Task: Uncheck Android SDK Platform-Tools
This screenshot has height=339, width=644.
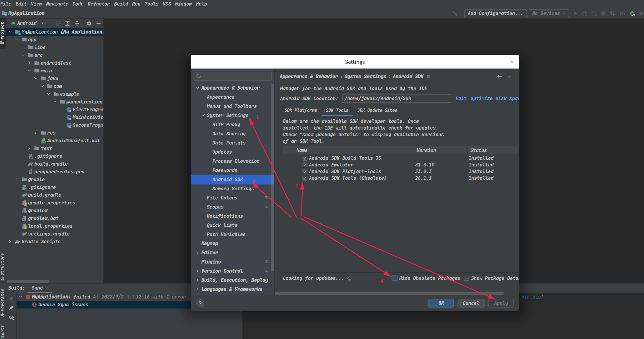Action: [x=305, y=171]
